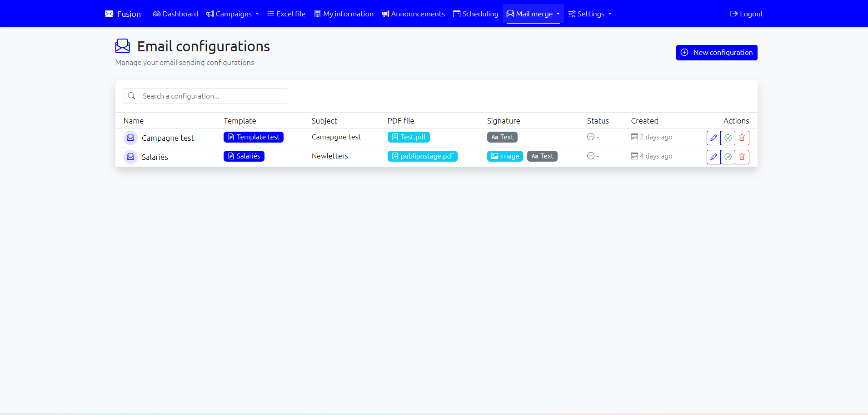Log out using the Logout link

747,14
